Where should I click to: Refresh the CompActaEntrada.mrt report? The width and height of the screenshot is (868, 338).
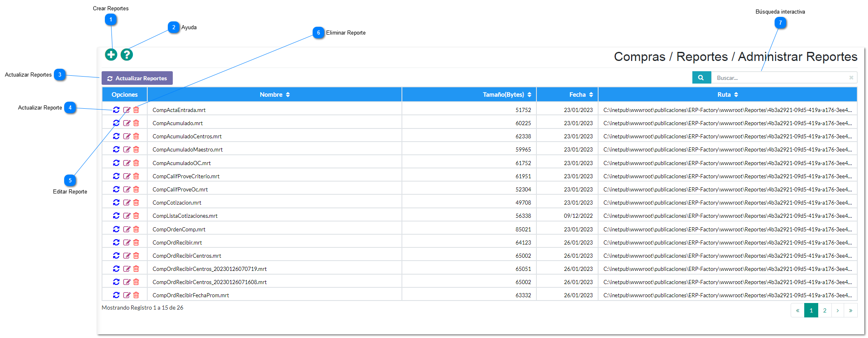point(116,110)
